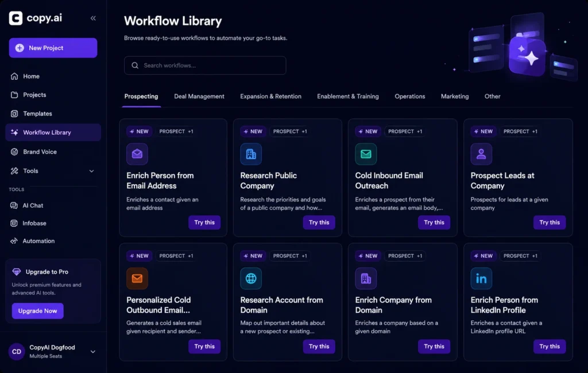Switch to the Prospecting tab
588x373 pixels.
(x=141, y=96)
